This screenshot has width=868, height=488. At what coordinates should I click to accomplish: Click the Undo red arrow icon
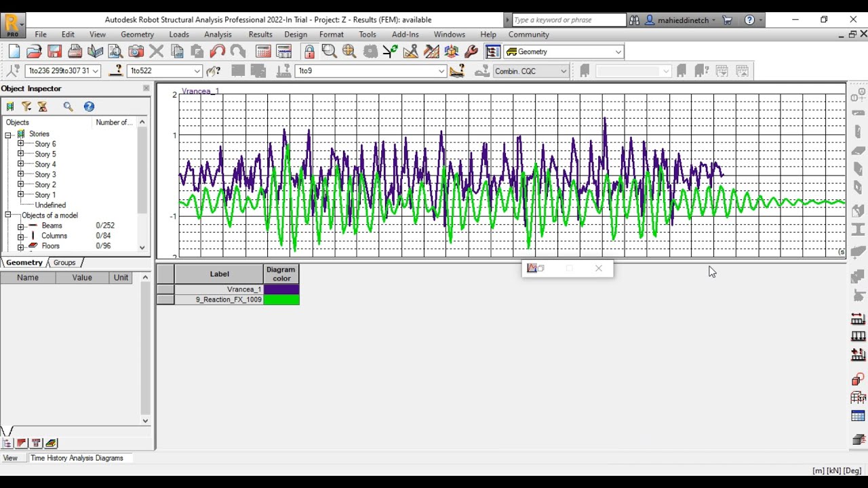[218, 52]
